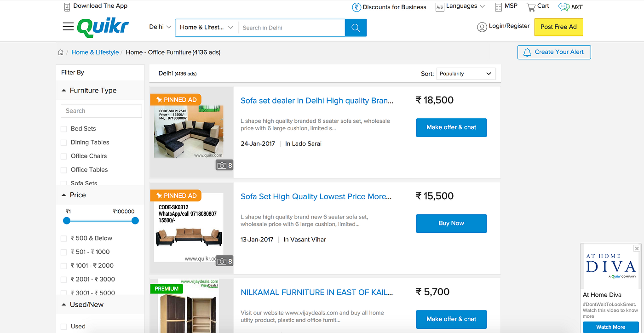
Task: Check the ₹ 1001 - ₹ 2000 filter
Action: pos(64,266)
